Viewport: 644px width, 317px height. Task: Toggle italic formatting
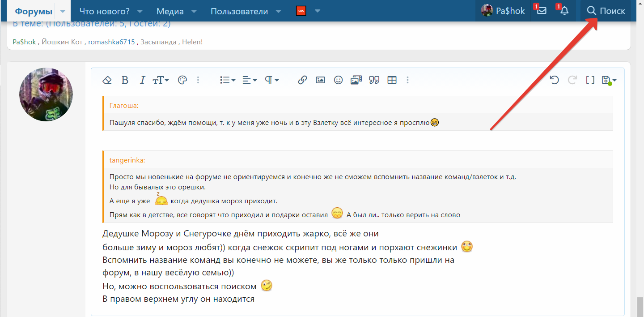point(142,80)
